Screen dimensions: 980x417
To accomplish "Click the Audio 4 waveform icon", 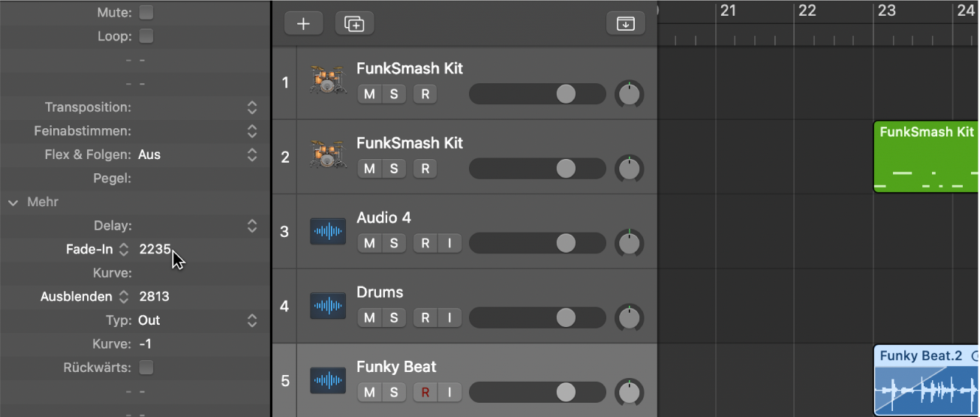I will pyautogui.click(x=328, y=231).
